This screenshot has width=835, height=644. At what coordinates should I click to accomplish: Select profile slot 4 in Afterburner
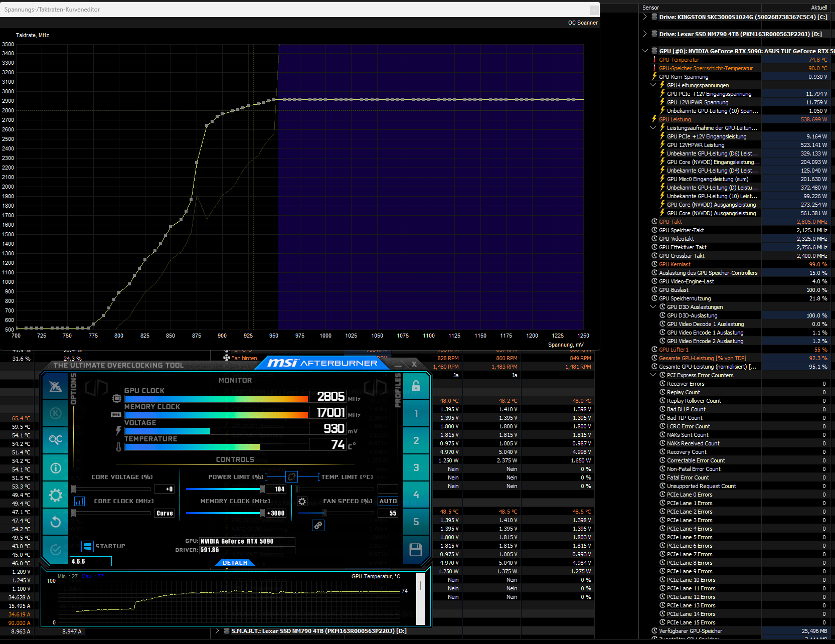tap(416, 495)
